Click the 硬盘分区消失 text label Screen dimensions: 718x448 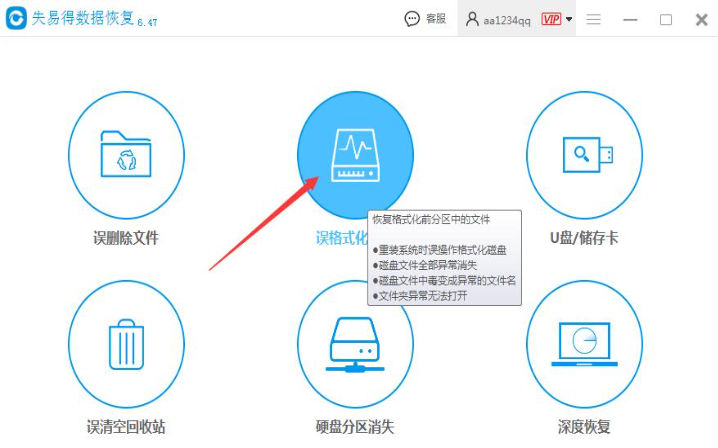pyautogui.click(x=355, y=427)
